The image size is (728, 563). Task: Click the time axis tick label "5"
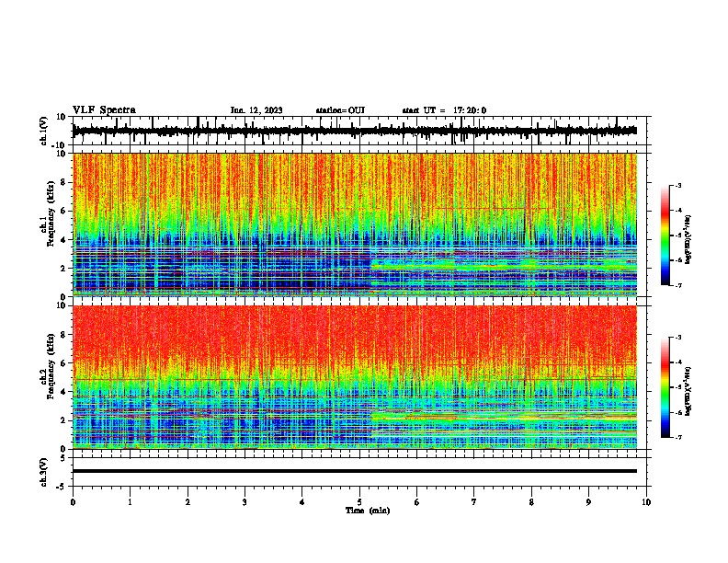(x=359, y=502)
